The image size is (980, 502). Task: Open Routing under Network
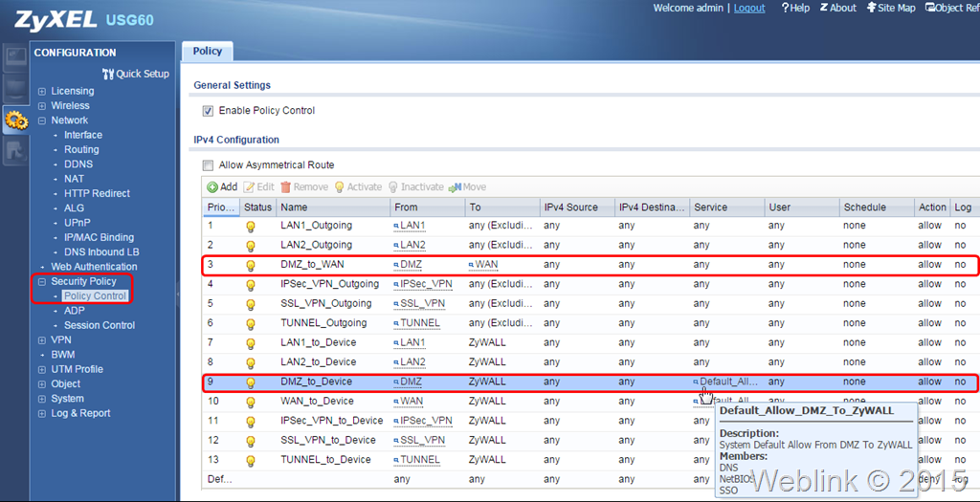click(x=81, y=150)
